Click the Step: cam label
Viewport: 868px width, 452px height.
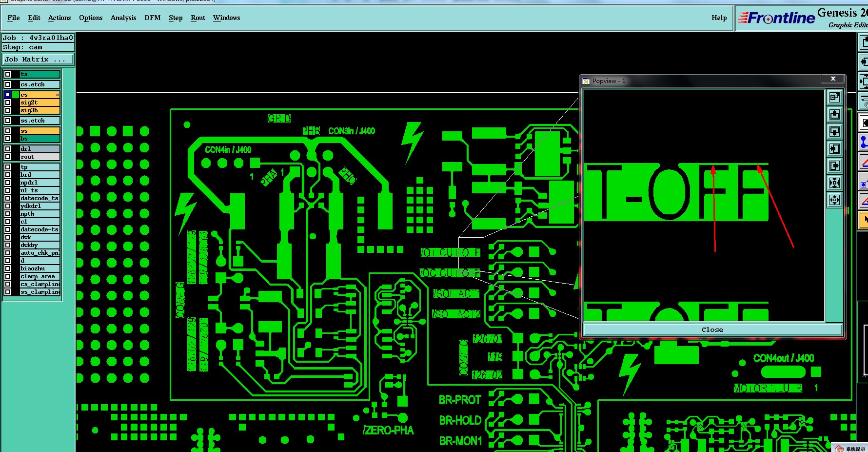click(x=38, y=47)
